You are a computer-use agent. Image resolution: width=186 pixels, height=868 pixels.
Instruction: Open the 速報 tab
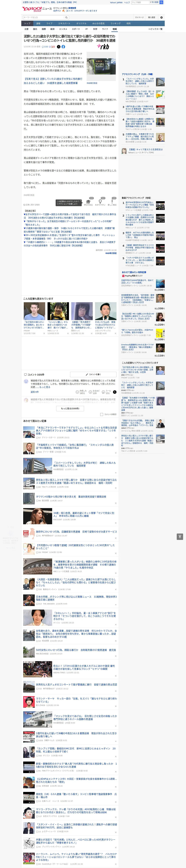pyautogui.click(x=38, y=24)
